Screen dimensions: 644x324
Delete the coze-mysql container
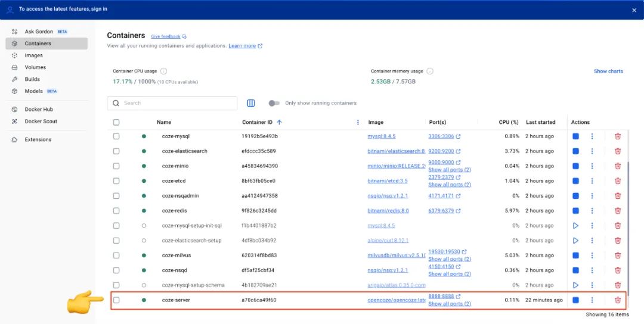pos(617,136)
